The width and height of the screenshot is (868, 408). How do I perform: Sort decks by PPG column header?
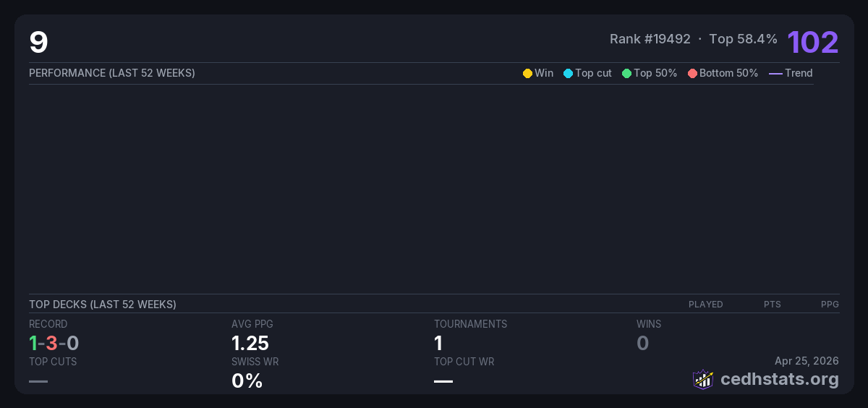(x=830, y=305)
